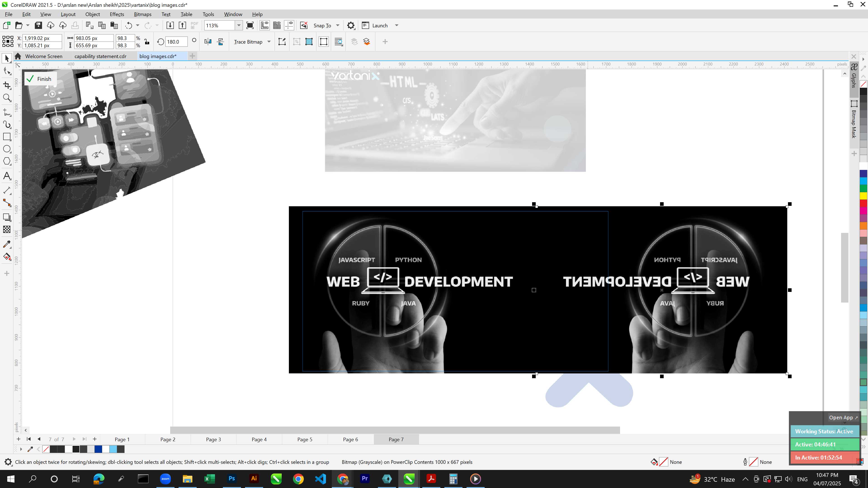Viewport: 868px width, 488px height.
Task: Toggle Show guidelines button
Action: click(x=289, y=26)
